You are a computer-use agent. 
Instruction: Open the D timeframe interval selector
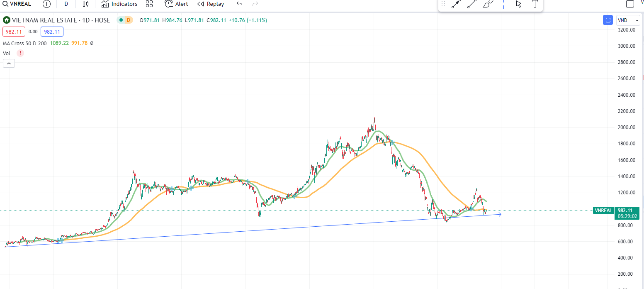pos(66,4)
